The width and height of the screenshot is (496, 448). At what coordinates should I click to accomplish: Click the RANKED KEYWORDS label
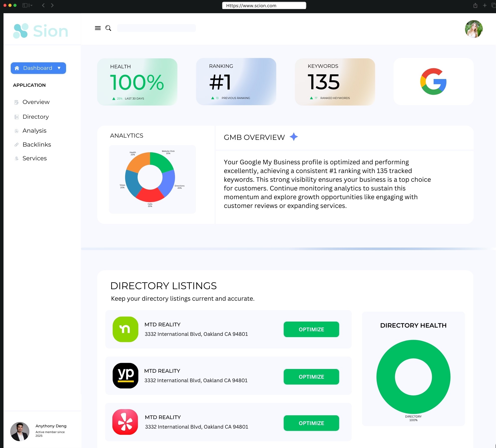[335, 98]
